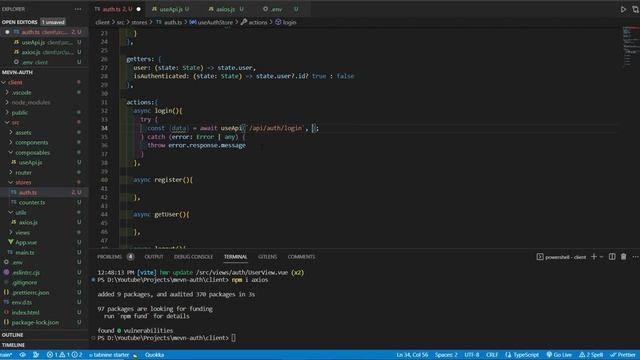Open the OUTPUT panel tab
The width and height of the screenshot is (640, 360).
(154, 257)
